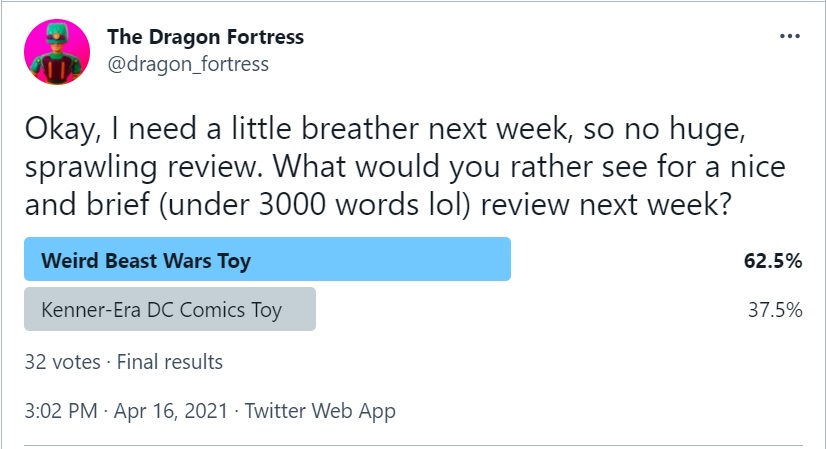The image size is (826, 449).
Task: Click the @dragon_fortress handle
Action: 188,64
